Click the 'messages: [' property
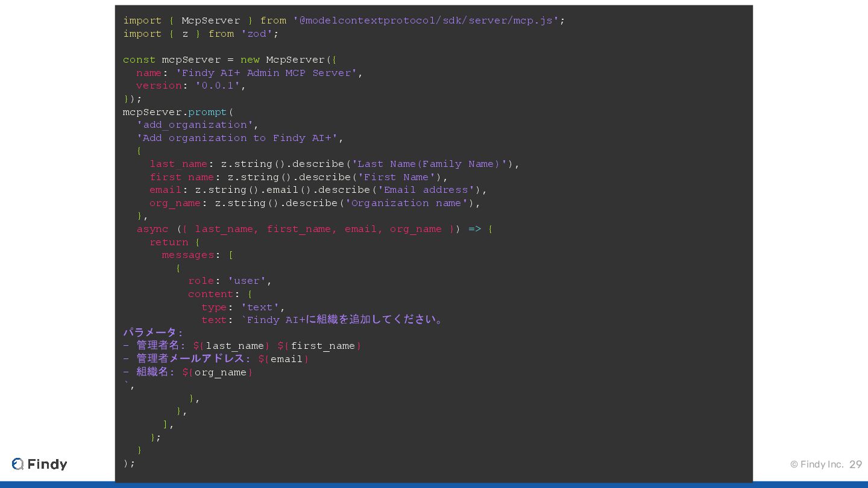Screen dimensions: 868x488 click(x=198, y=255)
